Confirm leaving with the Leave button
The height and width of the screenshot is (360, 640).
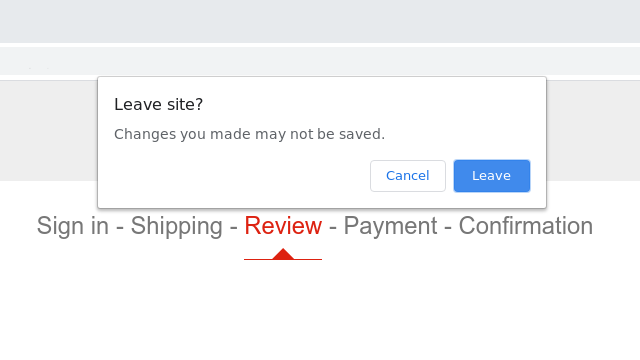492,176
